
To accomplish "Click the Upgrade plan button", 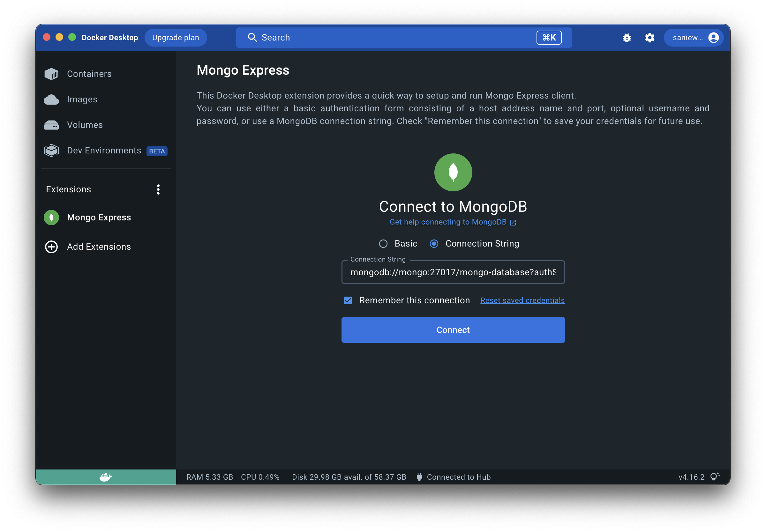I will (x=176, y=38).
